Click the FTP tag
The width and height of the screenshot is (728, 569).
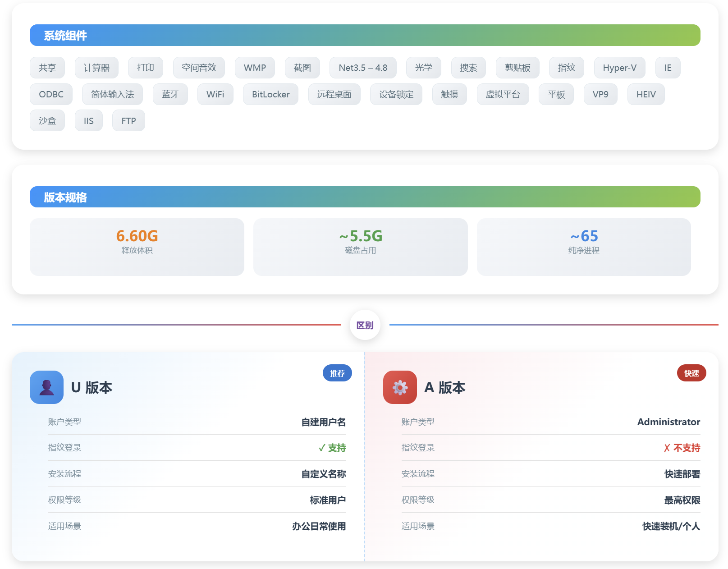click(x=128, y=120)
